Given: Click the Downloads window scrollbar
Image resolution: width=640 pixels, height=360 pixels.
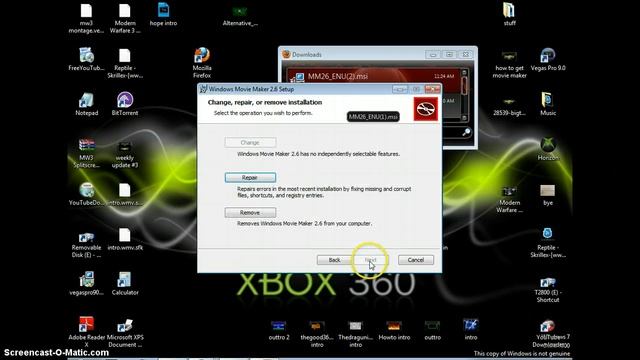Looking at the screenshot, I should click(464, 96).
